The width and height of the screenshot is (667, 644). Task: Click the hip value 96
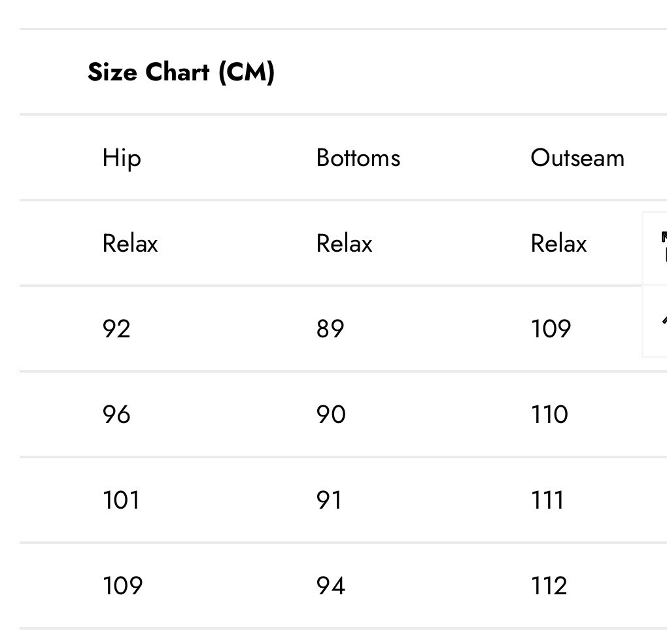point(116,415)
